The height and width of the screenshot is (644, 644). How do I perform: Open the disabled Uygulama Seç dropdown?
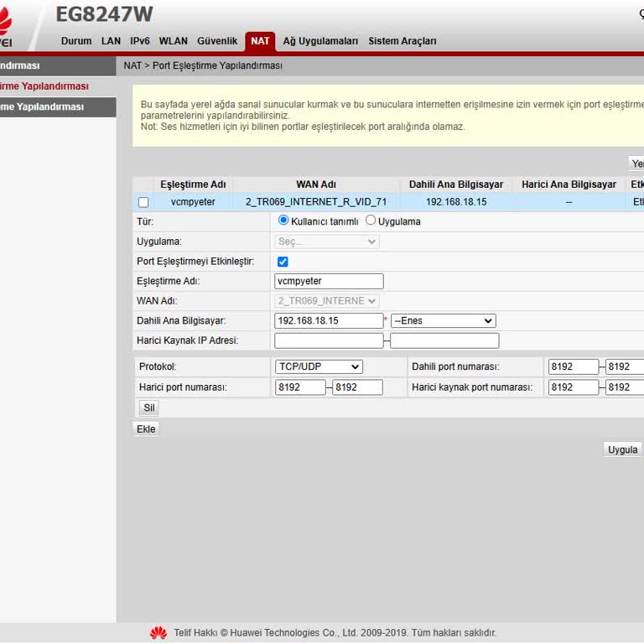[327, 241]
